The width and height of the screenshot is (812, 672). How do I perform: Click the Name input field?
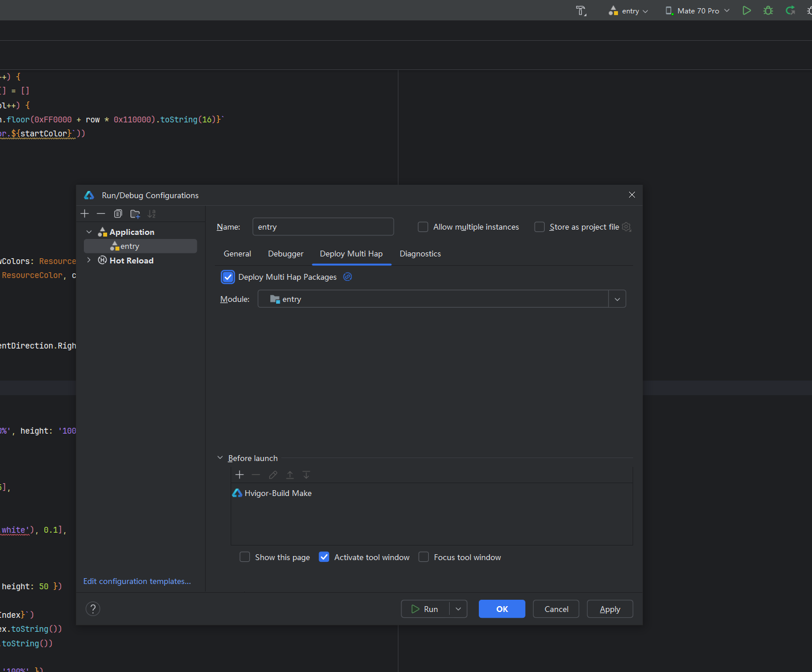pos(323,227)
